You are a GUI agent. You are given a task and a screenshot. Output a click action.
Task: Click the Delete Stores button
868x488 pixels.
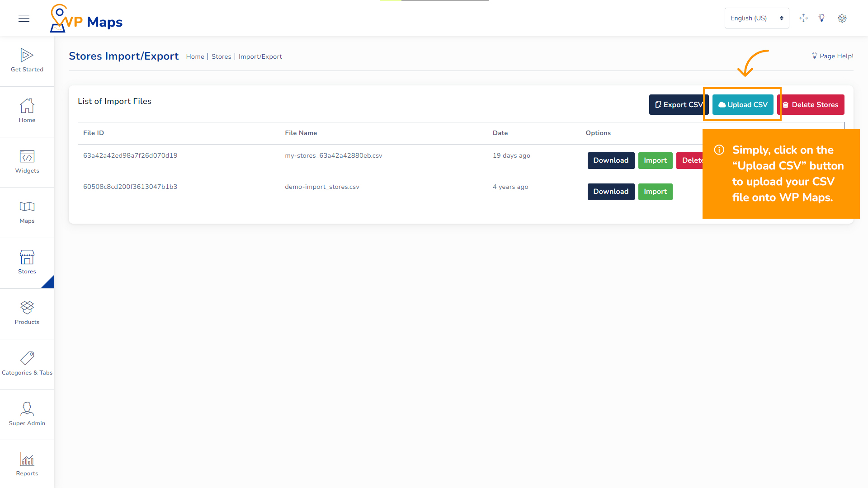(811, 105)
